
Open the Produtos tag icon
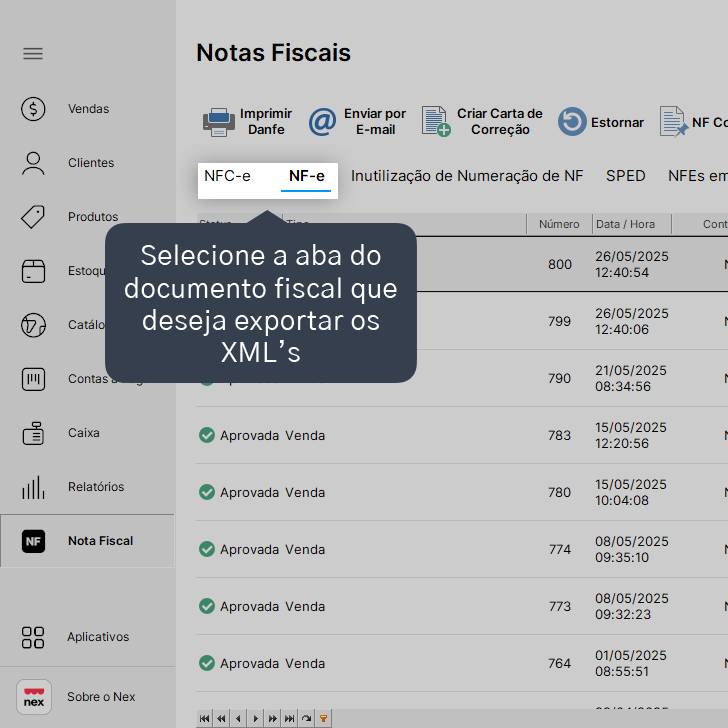pos(33,217)
